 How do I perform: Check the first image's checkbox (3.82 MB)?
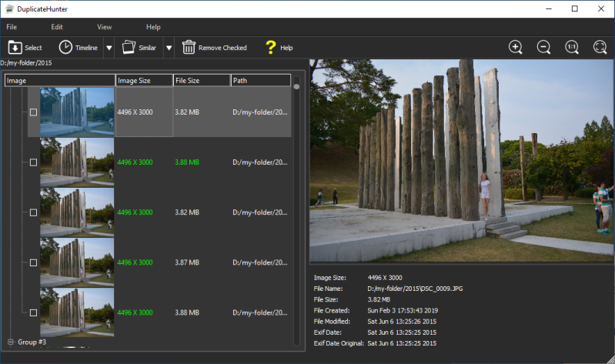[x=33, y=112]
